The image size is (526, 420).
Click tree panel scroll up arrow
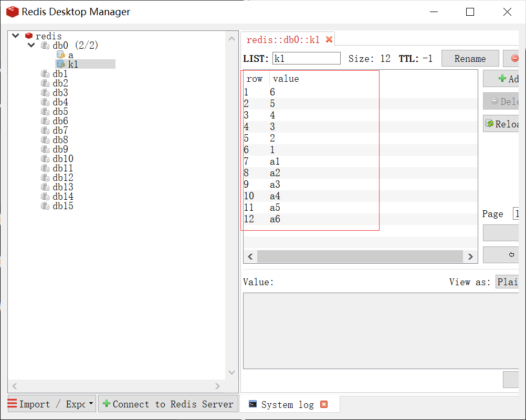point(232,39)
